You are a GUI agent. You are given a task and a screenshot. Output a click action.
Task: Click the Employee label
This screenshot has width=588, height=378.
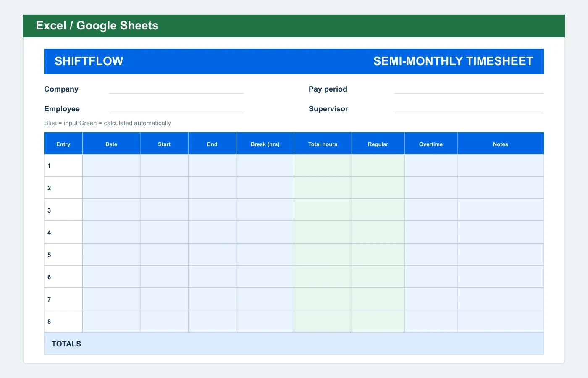(62, 109)
